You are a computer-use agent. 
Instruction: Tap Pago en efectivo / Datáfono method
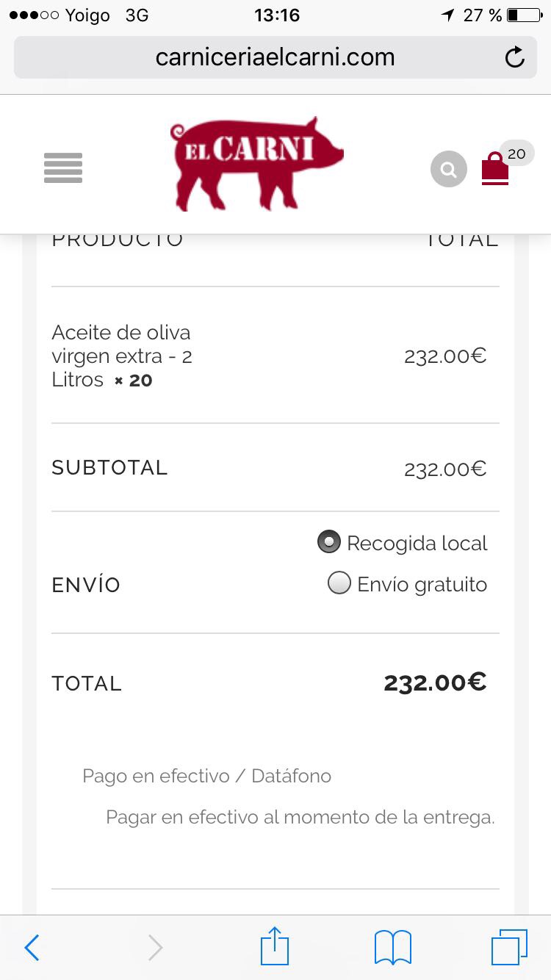point(206,776)
